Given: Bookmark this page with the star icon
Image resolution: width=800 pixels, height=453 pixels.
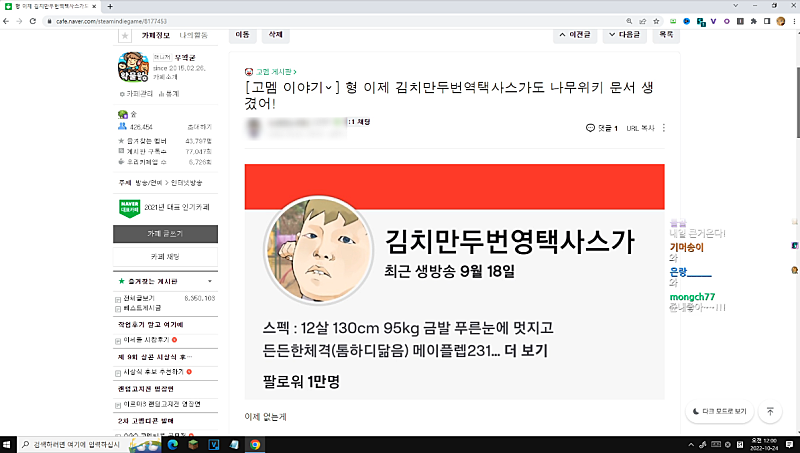Looking at the screenshot, I should click(x=656, y=21).
